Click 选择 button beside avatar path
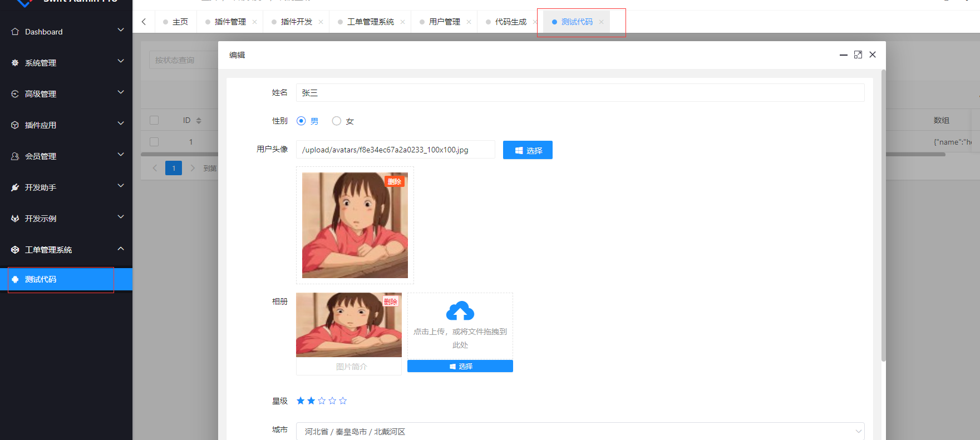The image size is (980, 440). 528,150
